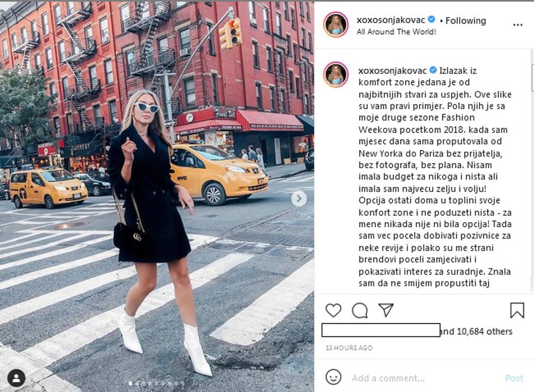Open caption author's profile avatar
Viewport: 534px width, 392px height.
click(x=336, y=74)
